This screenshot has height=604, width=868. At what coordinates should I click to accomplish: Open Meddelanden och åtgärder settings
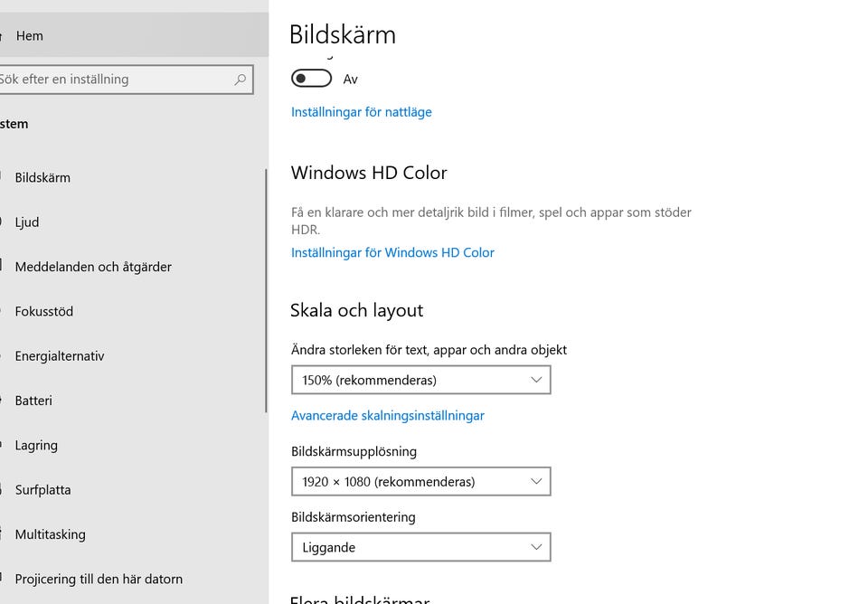tap(133, 267)
